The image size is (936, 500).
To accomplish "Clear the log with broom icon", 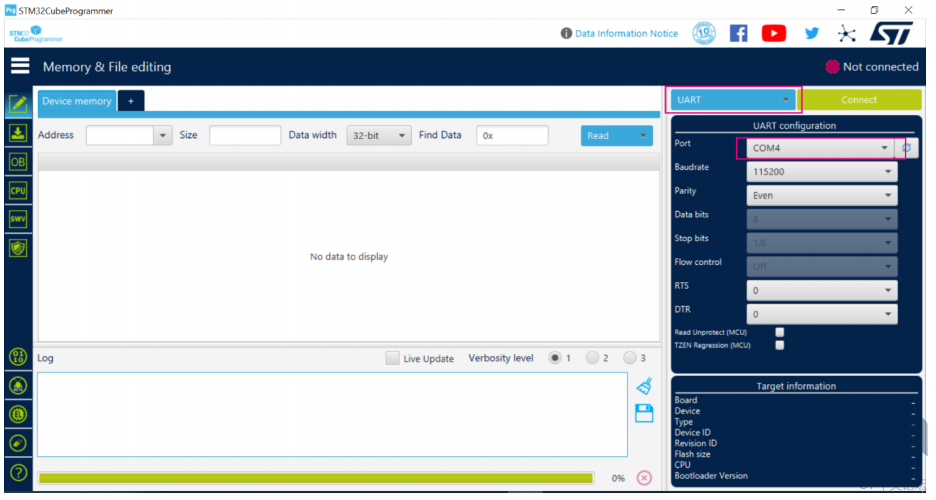I will (644, 387).
